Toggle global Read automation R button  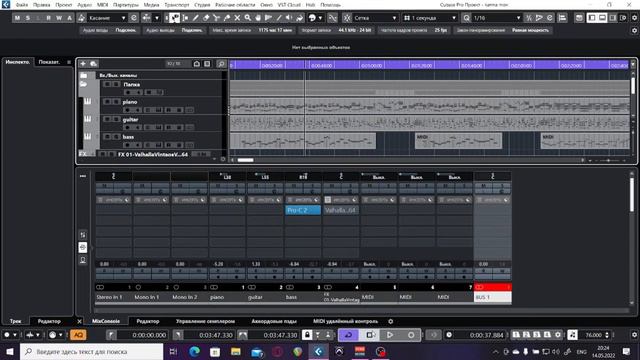click(x=49, y=18)
